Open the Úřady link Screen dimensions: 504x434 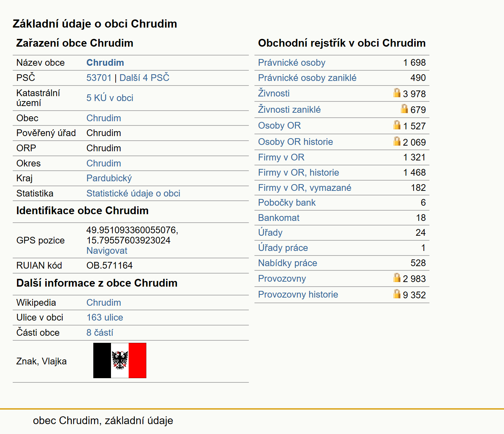(270, 233)
